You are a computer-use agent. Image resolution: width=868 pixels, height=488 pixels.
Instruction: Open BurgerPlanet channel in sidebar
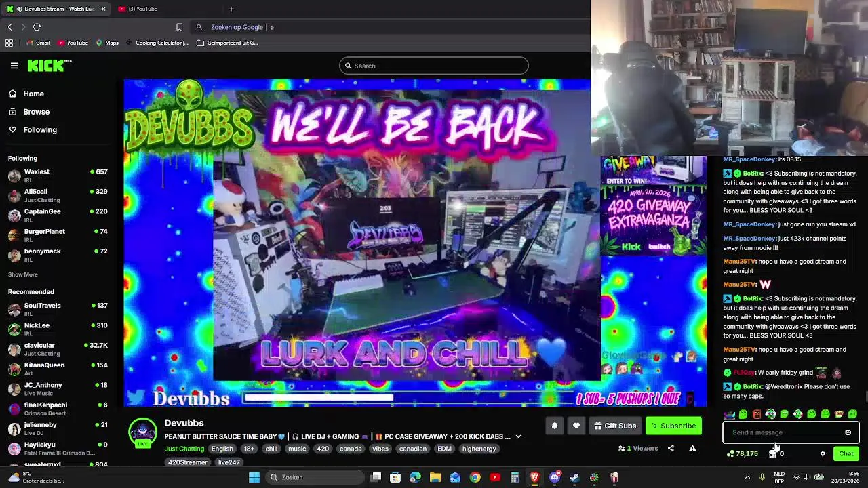(58, 235)
